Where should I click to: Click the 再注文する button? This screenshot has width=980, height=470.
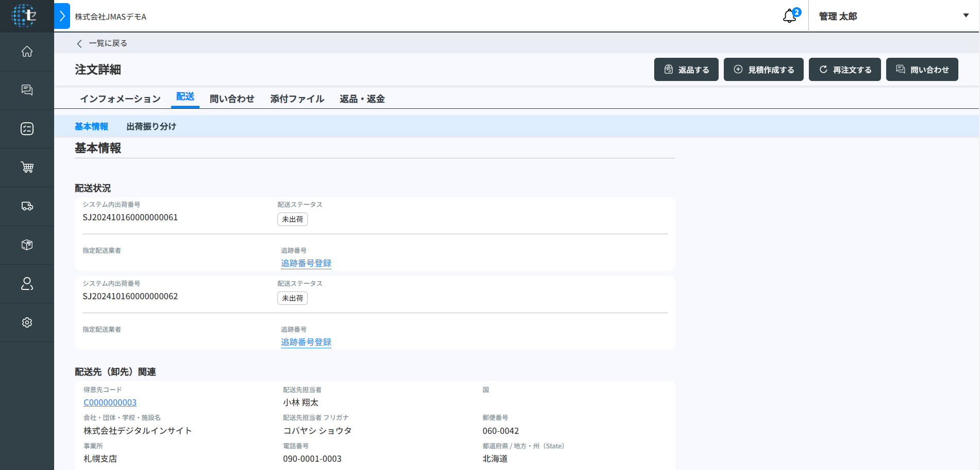click(x=844, y=70)
